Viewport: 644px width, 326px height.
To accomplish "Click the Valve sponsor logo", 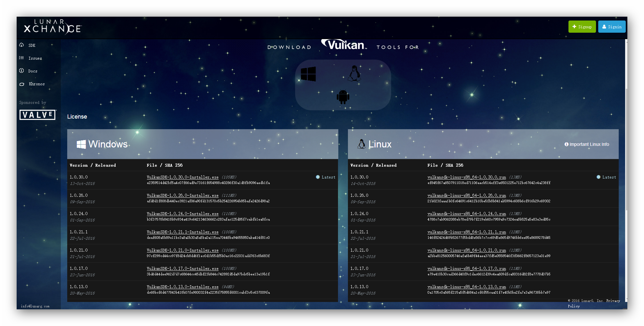I will pyautogui.click(x=37, y=115).
